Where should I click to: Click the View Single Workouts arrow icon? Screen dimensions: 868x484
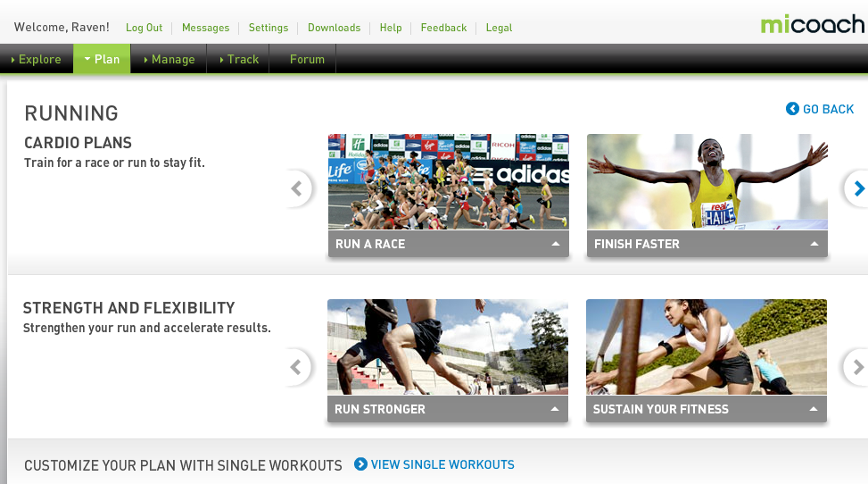360,464
